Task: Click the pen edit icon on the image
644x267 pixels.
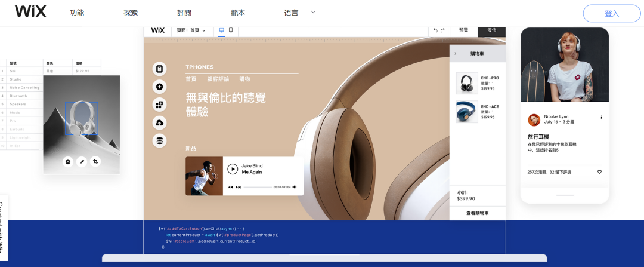Action: pos(82,162)
